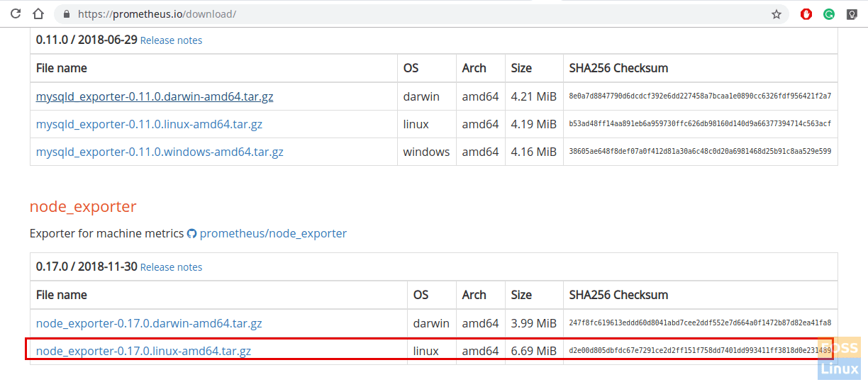Open the lightbulb extension icon in toolbar

[x=852, y=13]
